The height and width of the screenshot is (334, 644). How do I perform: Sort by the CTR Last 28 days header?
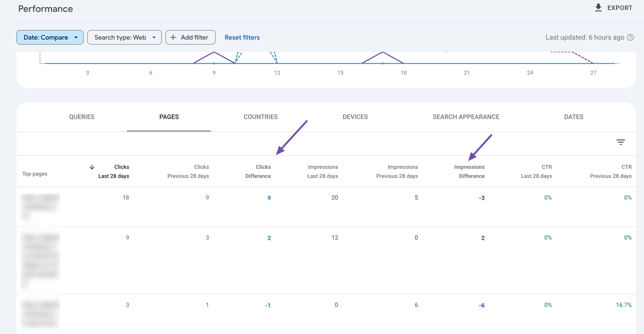pos(537,171)
